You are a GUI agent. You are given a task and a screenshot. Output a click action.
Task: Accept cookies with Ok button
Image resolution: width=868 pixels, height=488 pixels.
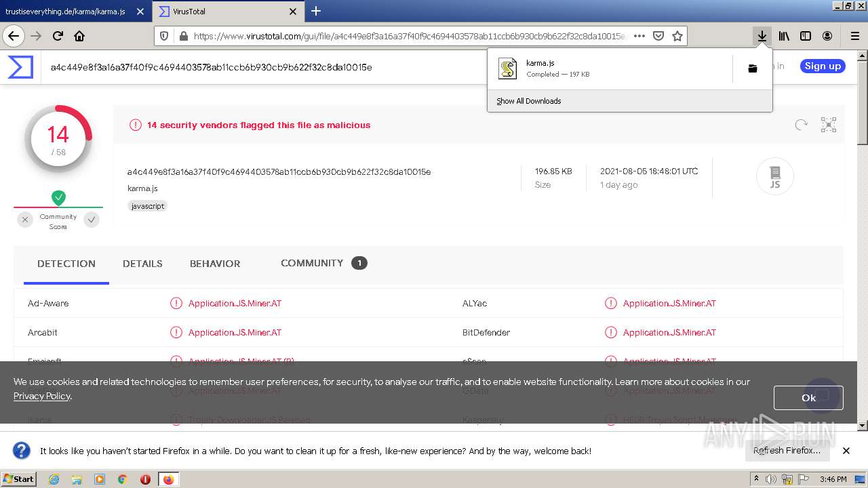click(x=808, y=398)
